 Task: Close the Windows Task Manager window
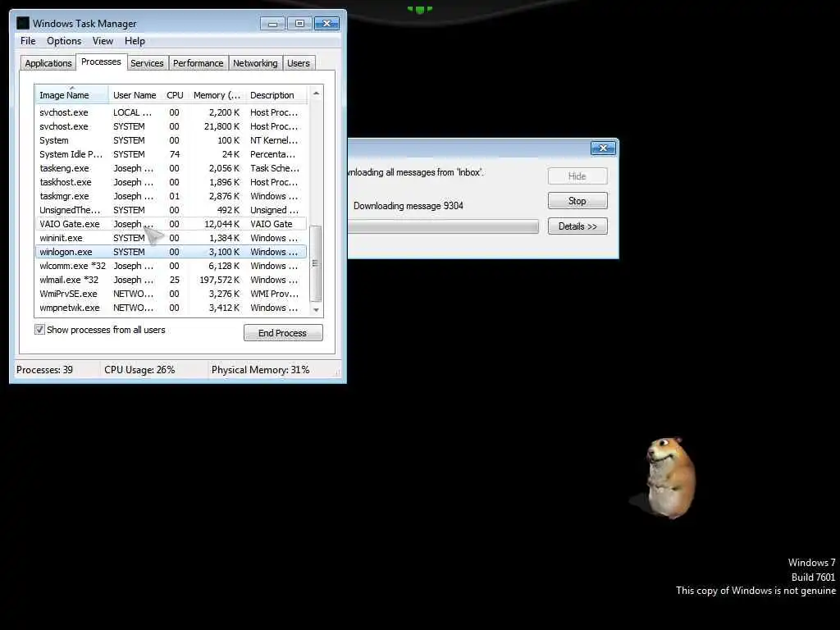(326, 24)
